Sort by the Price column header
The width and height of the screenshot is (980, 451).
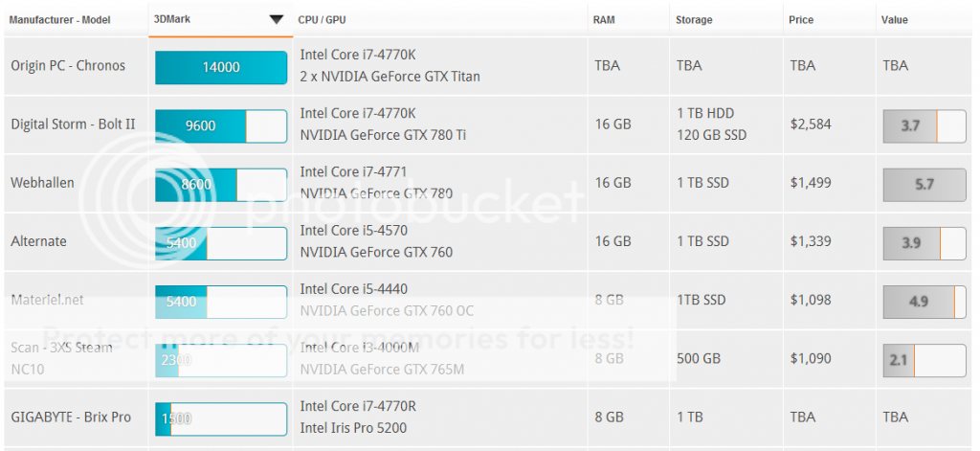click(x=801, y=20)
